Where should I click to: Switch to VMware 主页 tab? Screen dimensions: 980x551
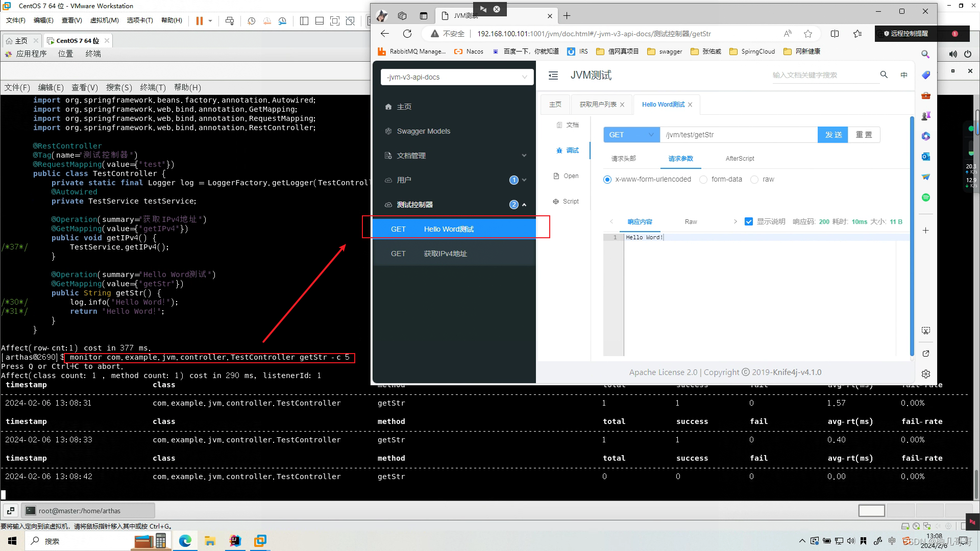tap(21, 40)
